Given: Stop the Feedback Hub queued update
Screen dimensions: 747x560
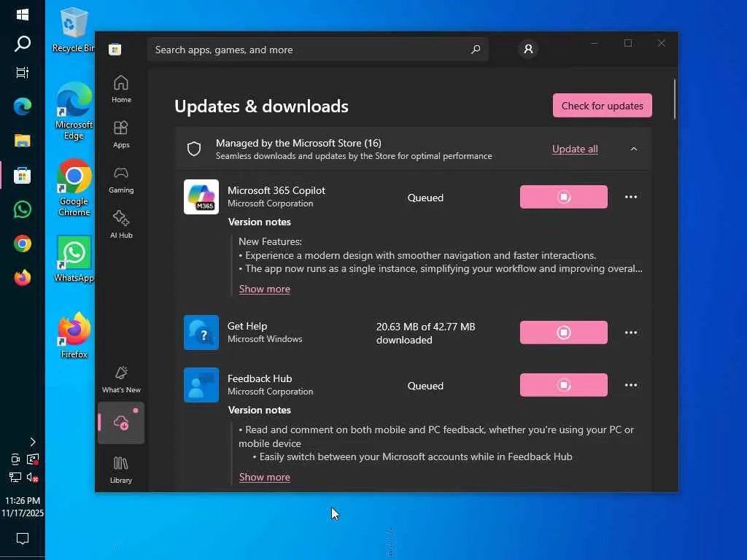Looking at the screenshot, I should [x=564, y=385].
